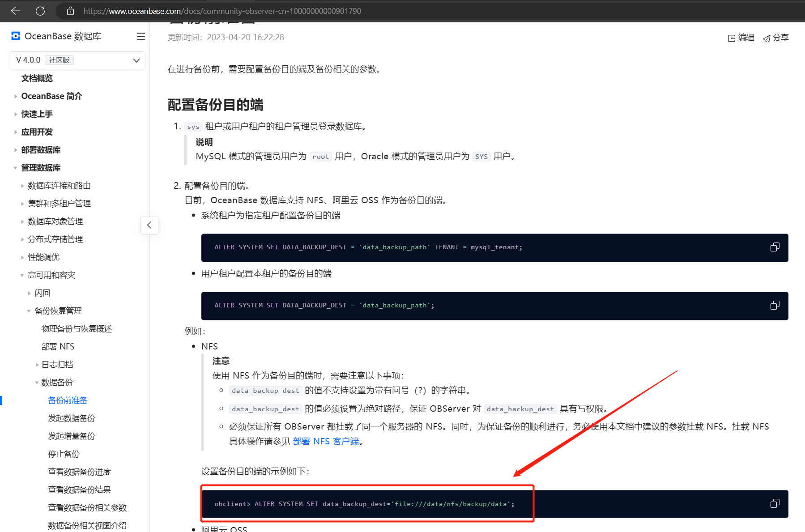Screen dimensions: 805x532
Task: Toggle the sidebar hamburger menu icon
Action: click(141, 36)
